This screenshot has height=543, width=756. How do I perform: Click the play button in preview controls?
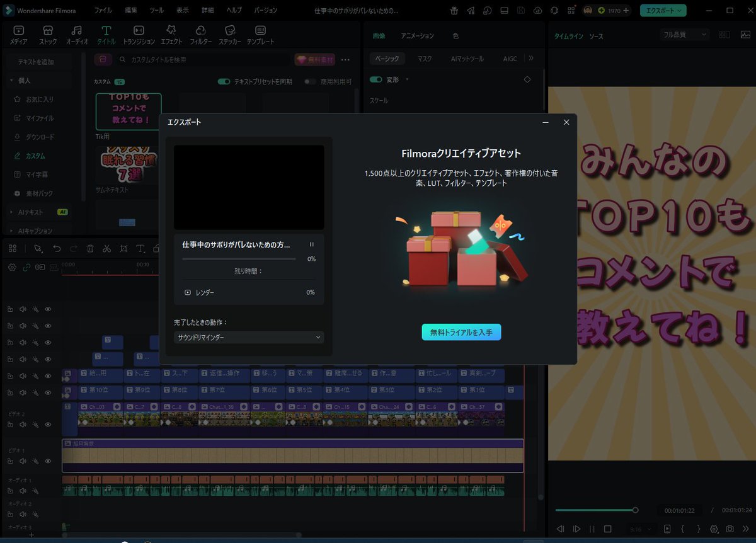(x=576, y=529)
